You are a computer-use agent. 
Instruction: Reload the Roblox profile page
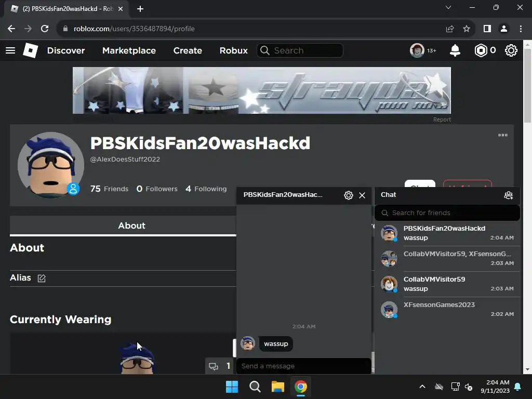[x=45, y=29]
